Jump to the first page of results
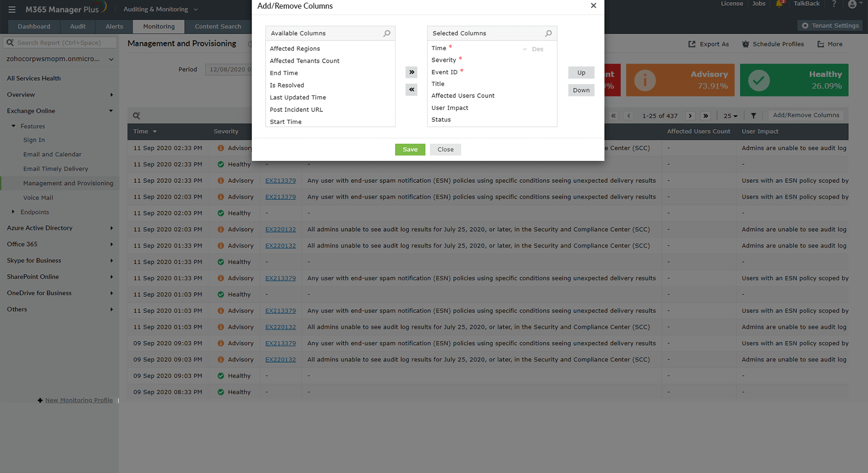This screenshot has width=868, height=473. point(613,116)
